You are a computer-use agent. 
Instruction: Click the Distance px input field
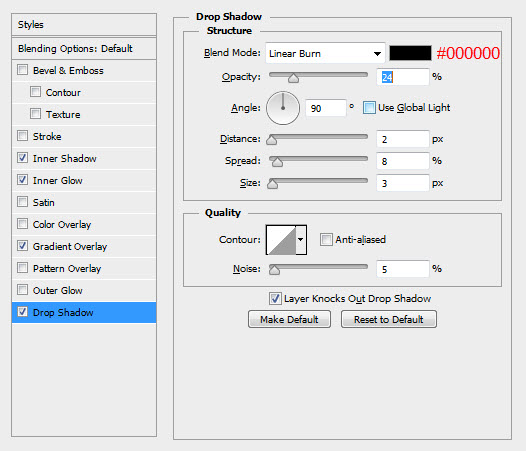click(x=403, y=139)
